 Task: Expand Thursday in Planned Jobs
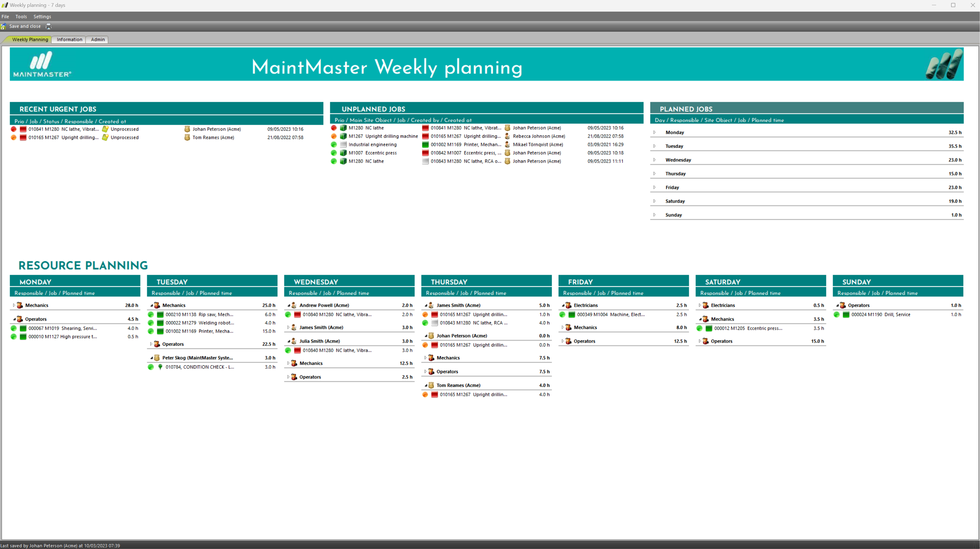pos(654,173)
